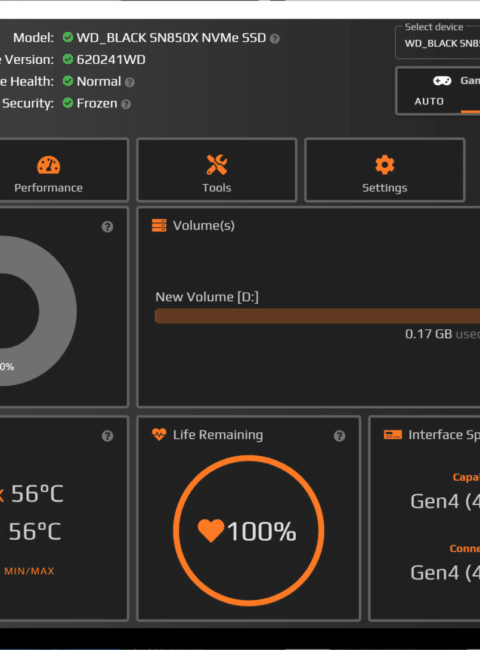Click the Tools wrench and screwdriver icon
Screen dimensions: 480x650
pos(217,165)
